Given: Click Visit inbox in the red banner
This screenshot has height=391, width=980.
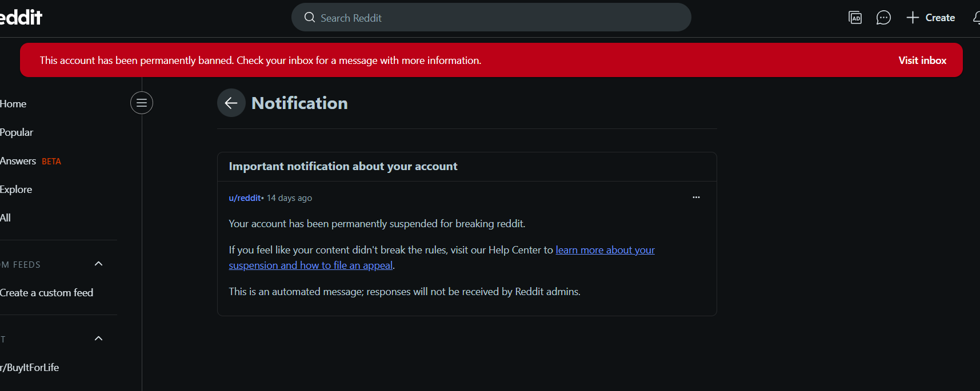Looking at the screenshot, I should (x=922, y=61).
